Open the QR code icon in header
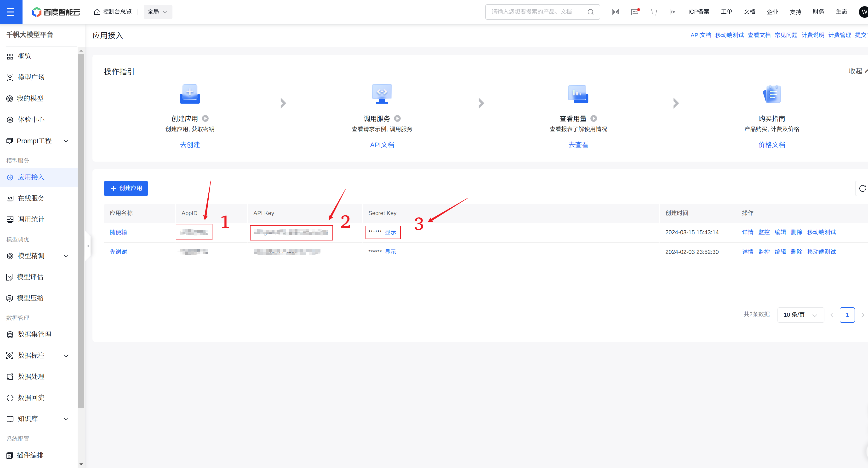This screenshot has height=468, width=868. (615, 12)
